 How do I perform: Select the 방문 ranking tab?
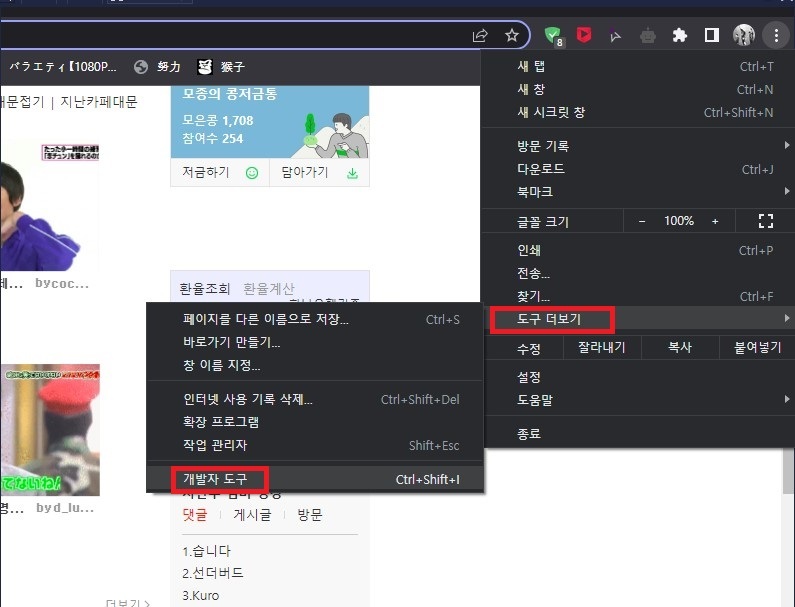[x=310, y=515]
